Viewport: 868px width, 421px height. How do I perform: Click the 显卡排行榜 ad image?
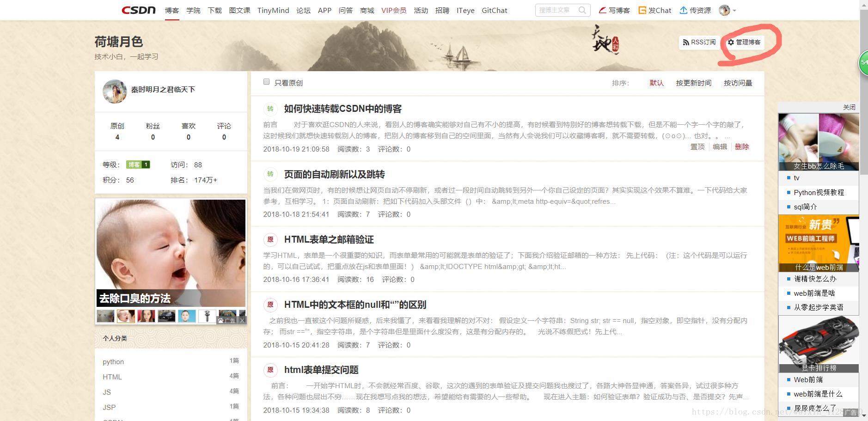point(819,344)
